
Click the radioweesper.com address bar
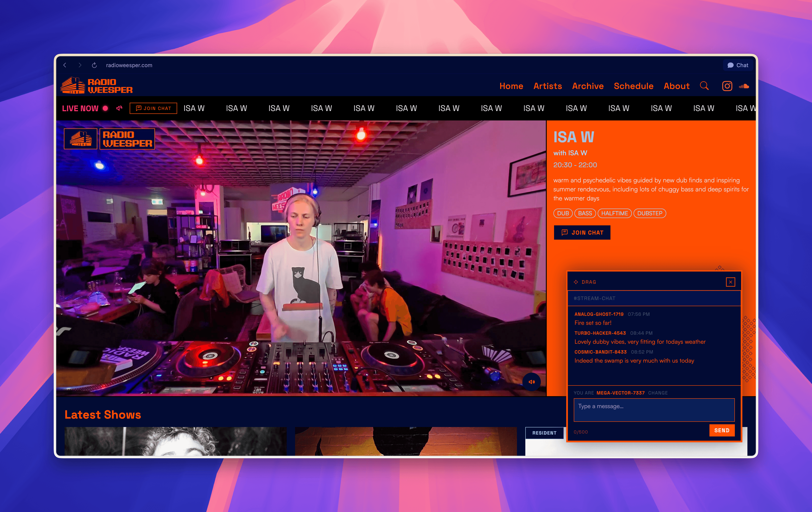pos(129,65)
